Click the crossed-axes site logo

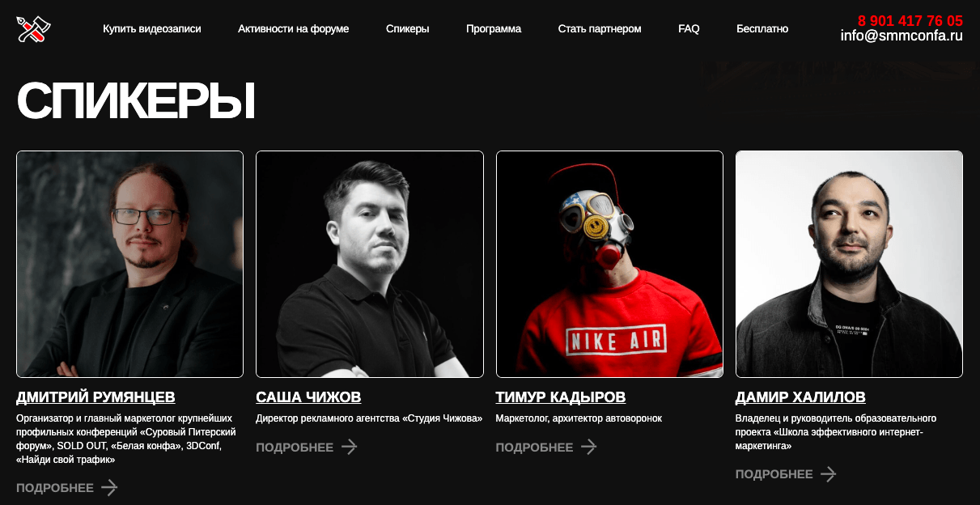click(34, 29)
